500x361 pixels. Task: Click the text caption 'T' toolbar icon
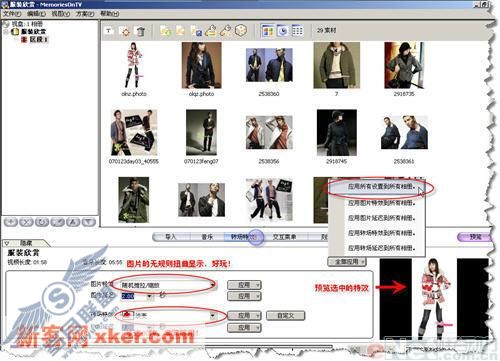(109, 31)
